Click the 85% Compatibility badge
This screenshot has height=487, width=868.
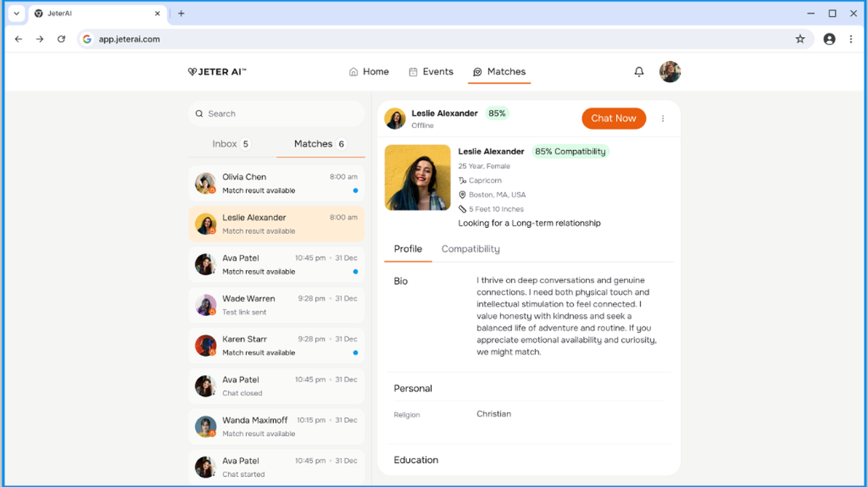tap(570, 152)
